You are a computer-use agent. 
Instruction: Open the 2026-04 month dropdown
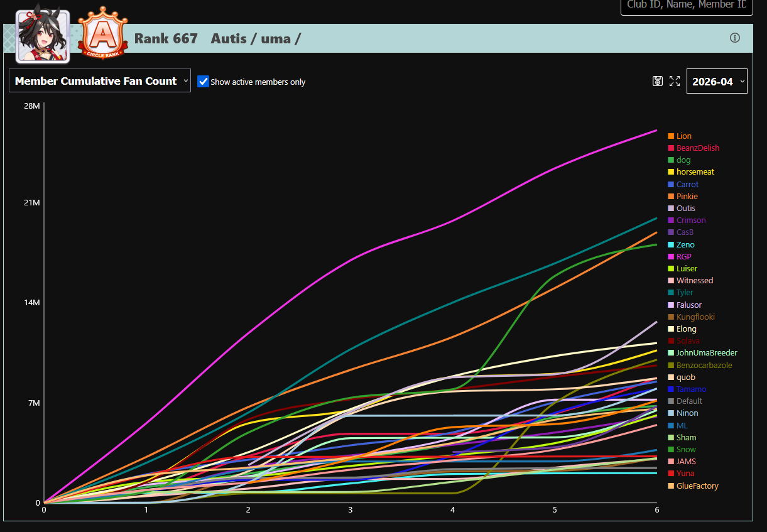click(x=717, y=81)
